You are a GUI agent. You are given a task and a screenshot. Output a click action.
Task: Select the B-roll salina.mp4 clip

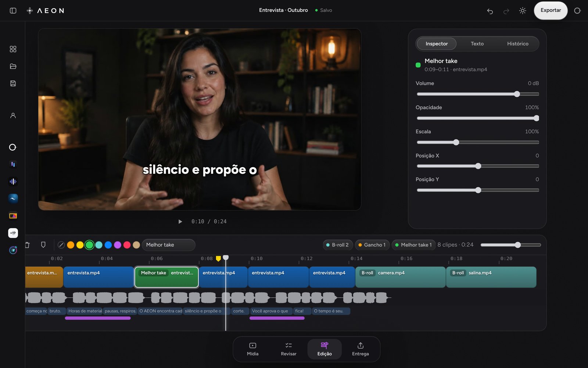coord(491,277)
